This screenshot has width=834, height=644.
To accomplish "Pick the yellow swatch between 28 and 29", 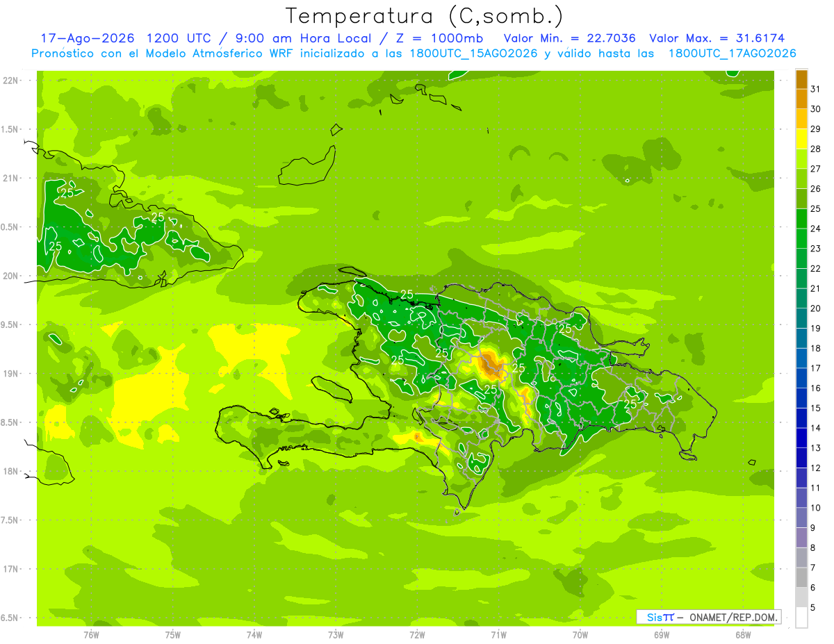I will coord(801,140).
